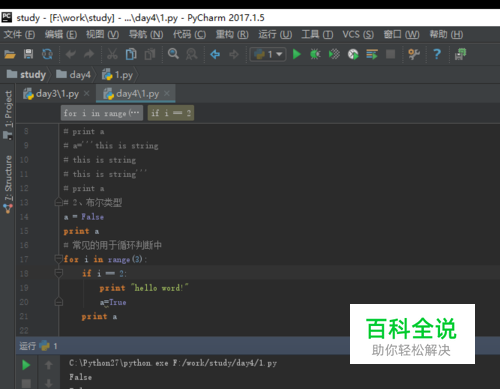
Task: Click the Save All floppy icon
Action: pyautogui.click(x=28, y=54)
